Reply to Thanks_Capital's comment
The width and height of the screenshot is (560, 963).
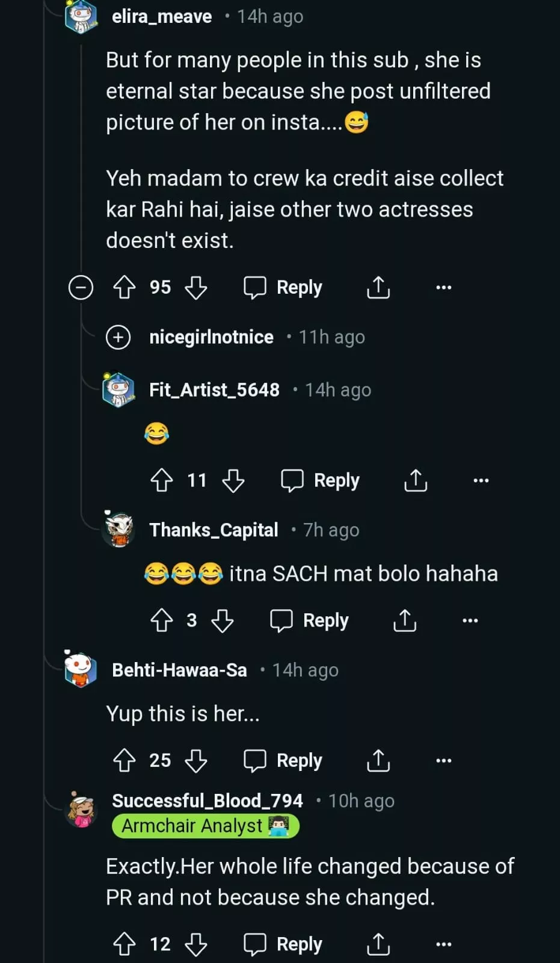tap(310, 621)
